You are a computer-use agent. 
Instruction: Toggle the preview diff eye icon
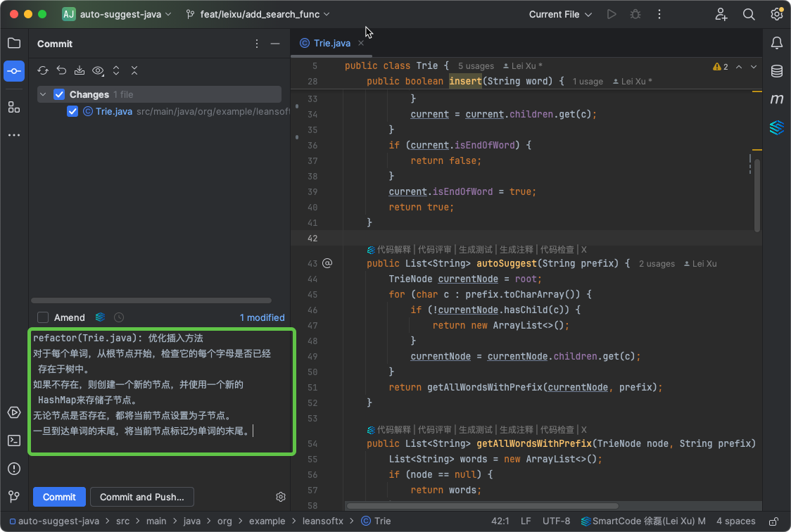click(x=98, y=70)
